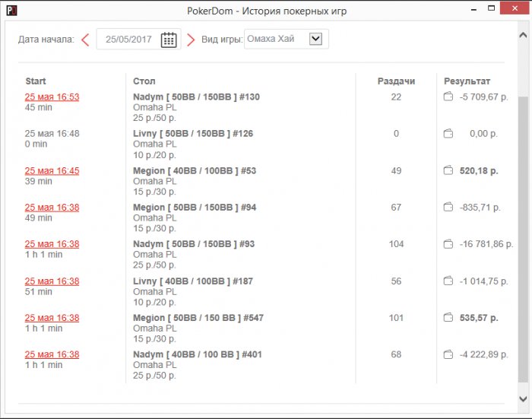Click result 520,18 р.
The image size is (532, 419).
479,170
